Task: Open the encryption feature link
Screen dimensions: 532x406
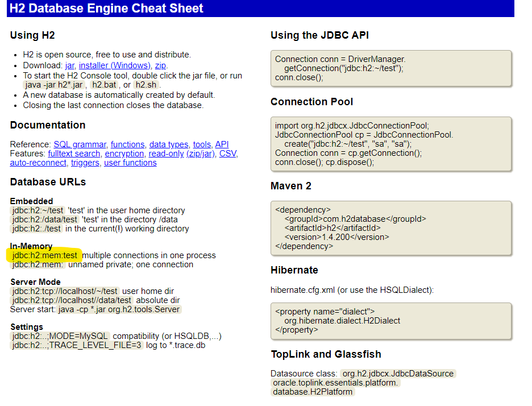Action: [x=124, y=154]
